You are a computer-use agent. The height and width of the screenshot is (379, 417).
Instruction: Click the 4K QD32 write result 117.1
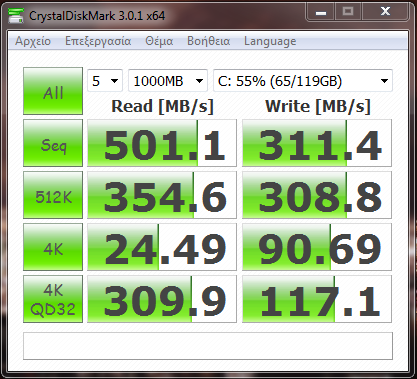(x=317, y=299)
